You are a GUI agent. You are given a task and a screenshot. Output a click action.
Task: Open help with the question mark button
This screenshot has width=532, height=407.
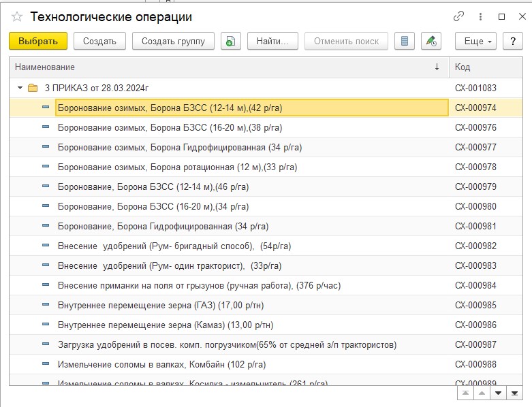(x=513, y=41)
